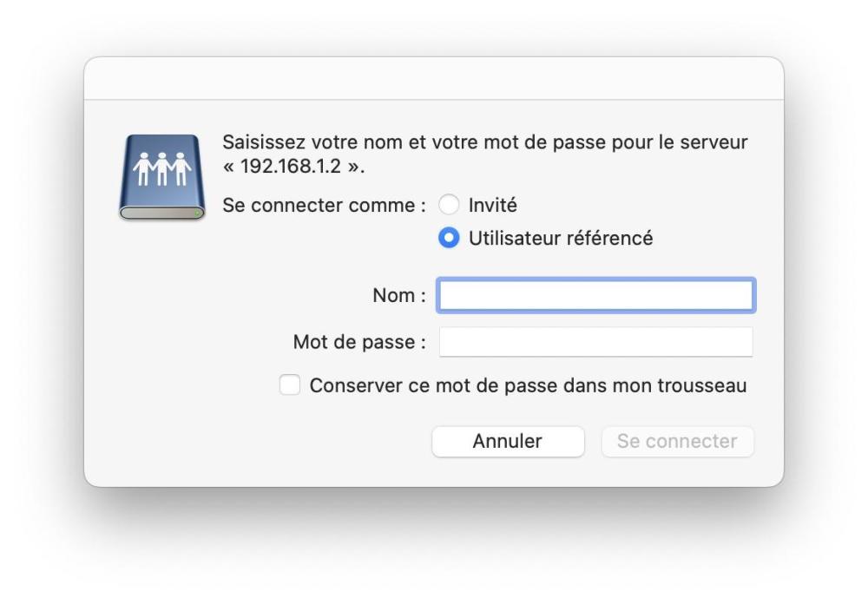Click the "Conserver ce mot de passe" label text
868x598 pixels.
coord(528,385)
